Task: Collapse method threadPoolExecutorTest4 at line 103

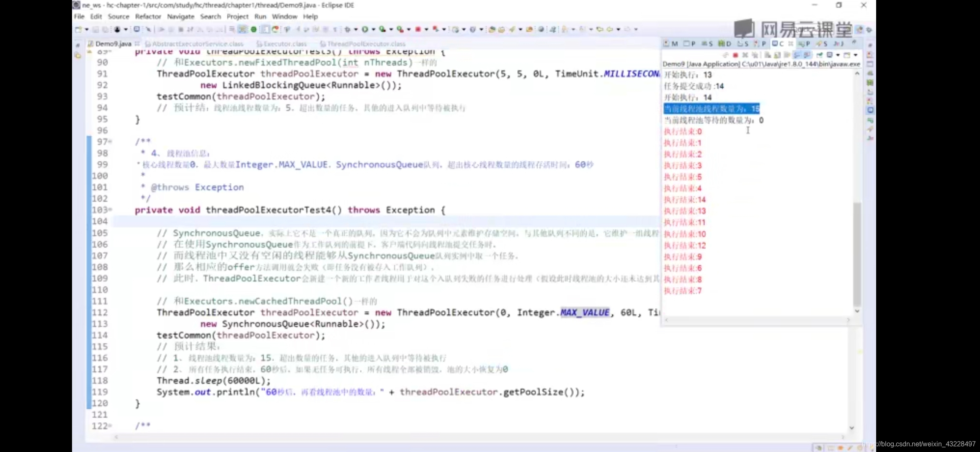Action: tap(110, 210)
